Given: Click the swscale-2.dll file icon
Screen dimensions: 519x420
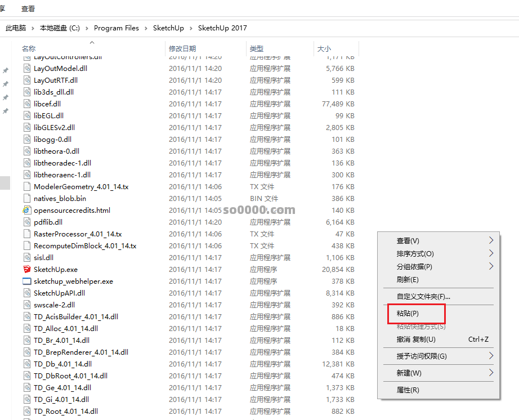Looking at the screenshot, I should [x=27, y=305].
